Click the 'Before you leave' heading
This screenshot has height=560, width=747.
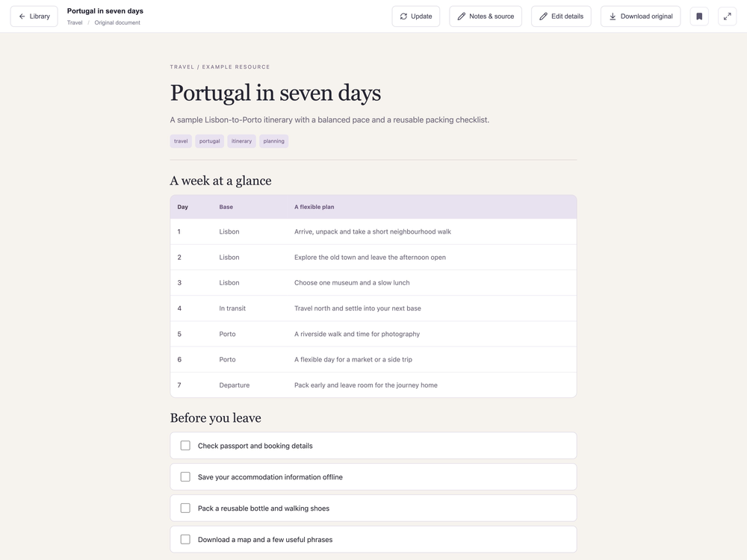(215, 417)
